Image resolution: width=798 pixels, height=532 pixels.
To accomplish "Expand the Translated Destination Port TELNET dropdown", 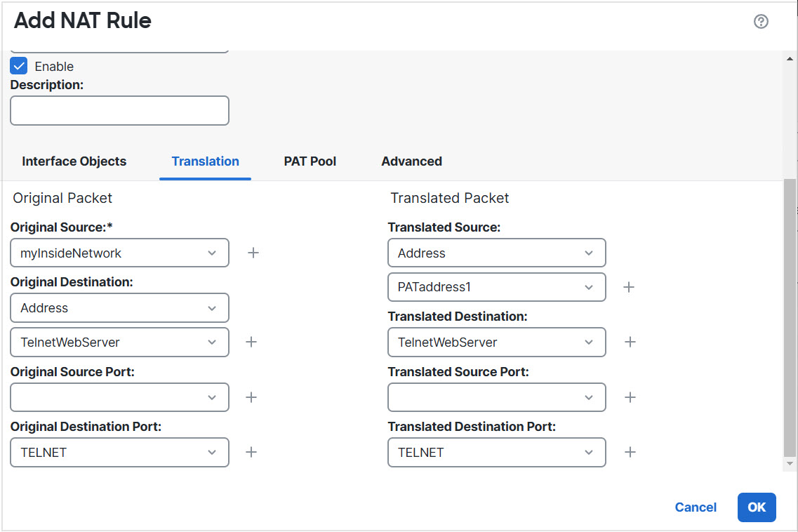I will (496, 452).
